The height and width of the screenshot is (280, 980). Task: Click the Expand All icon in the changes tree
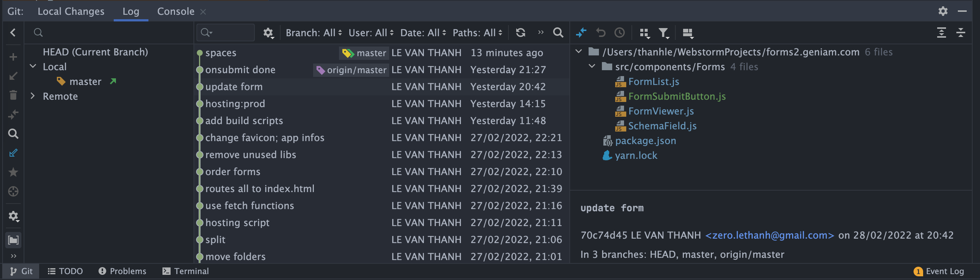(942, 33)
